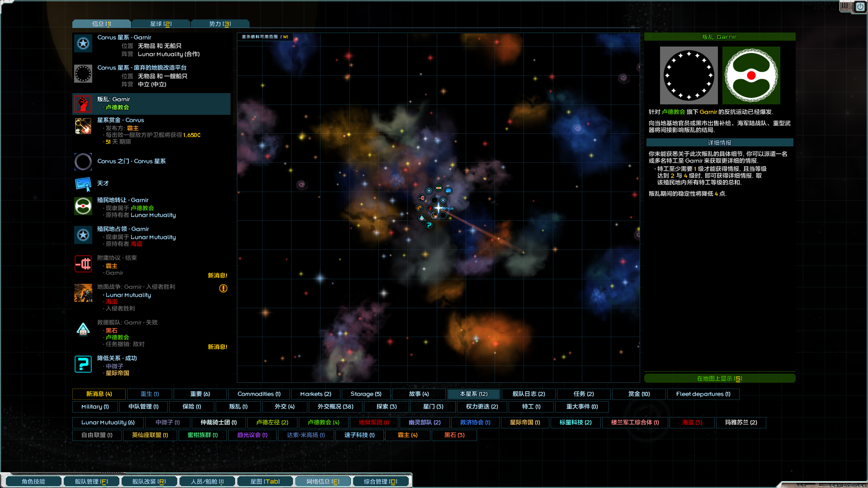The image size is (868, 488).
Task: Click the power icon at top right
Action: 860,7
